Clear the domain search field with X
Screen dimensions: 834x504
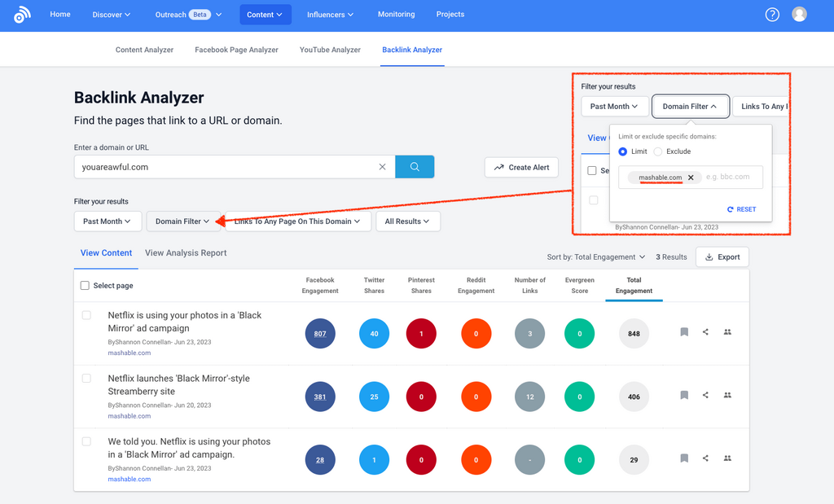(x=382, y=167)
